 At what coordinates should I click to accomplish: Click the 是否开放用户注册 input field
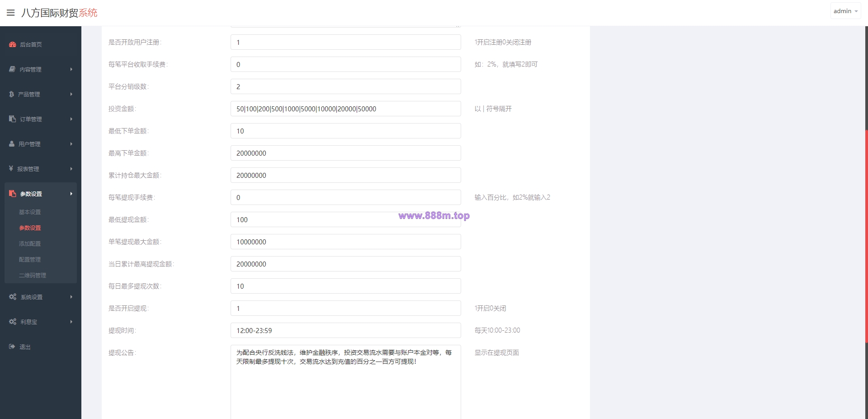click(346, 42)
